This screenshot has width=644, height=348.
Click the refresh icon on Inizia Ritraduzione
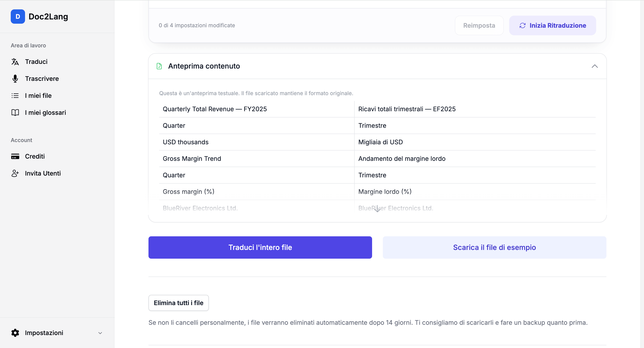[522, 25]
